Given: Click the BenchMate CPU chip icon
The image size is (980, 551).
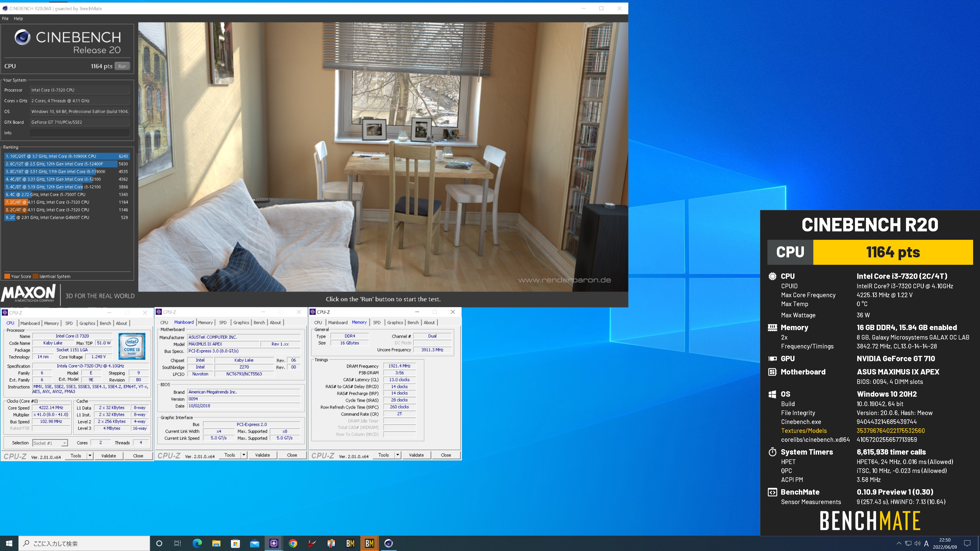Looking at the screenshot, I should pyautogui.click(x=772, y=277).
